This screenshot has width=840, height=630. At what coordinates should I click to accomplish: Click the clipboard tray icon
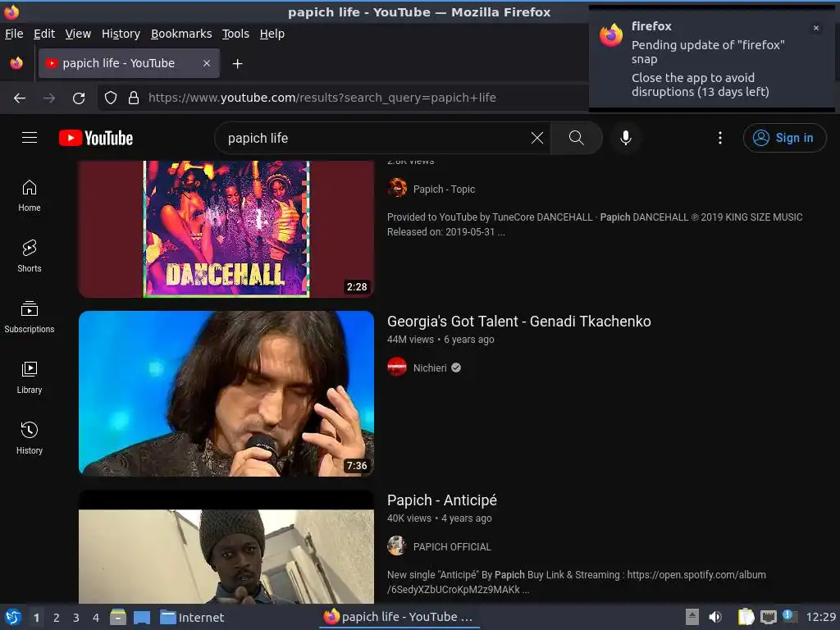click(x=746, y=617)
